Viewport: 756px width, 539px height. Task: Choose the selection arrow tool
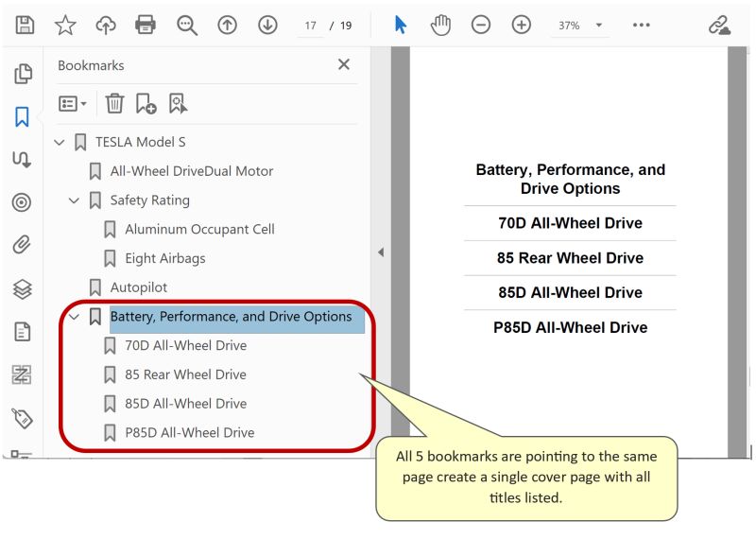coord(400,25)
